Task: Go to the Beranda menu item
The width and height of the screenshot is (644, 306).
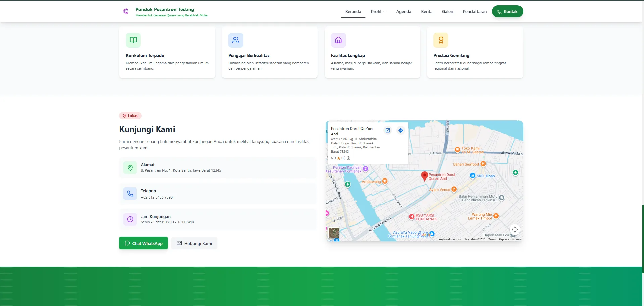Action: pos(353,12)
